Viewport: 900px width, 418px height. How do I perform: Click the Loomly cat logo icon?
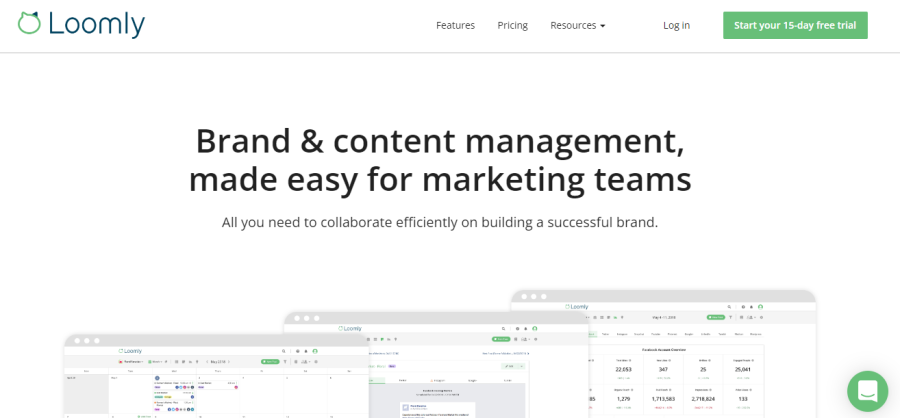tap(29, 24)
